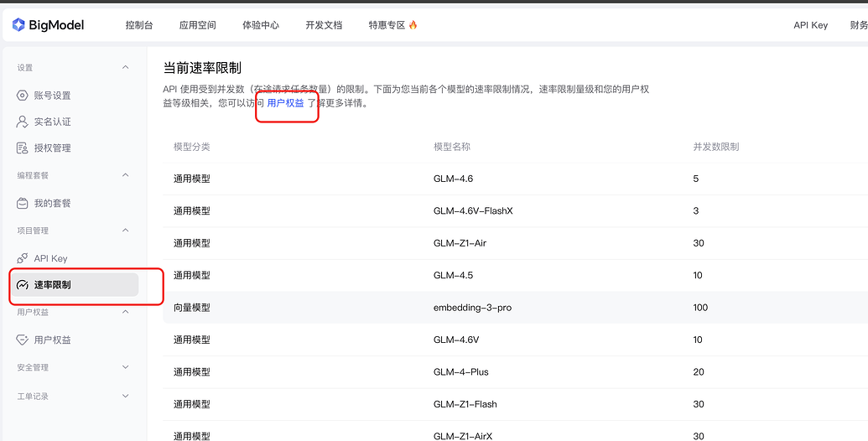Click the 账号设置 hexagon icon
This screenshot has width=868, height=441.
click(22, 96)
